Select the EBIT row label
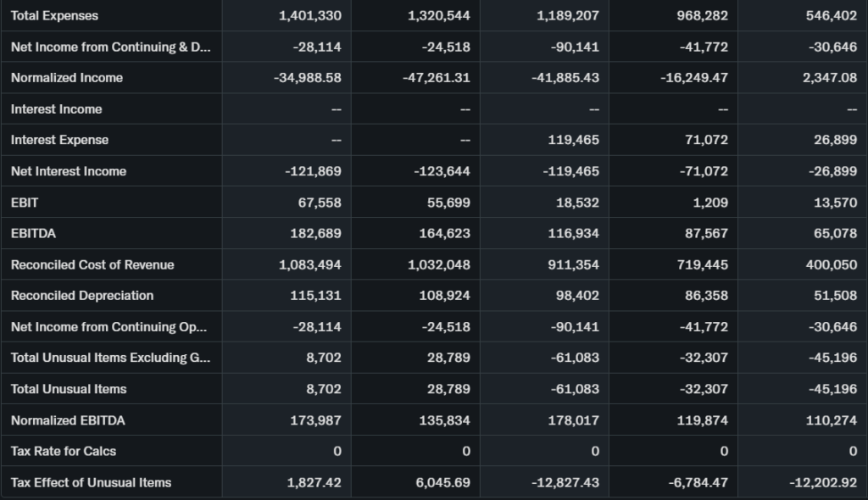Screen dimensions: 868x500 [x=25, y=203]
